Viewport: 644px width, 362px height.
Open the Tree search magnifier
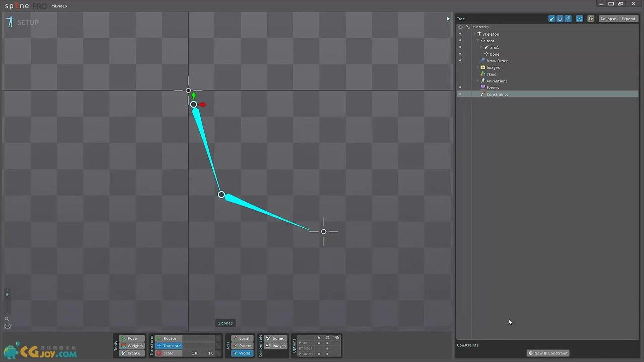(591, 19)
